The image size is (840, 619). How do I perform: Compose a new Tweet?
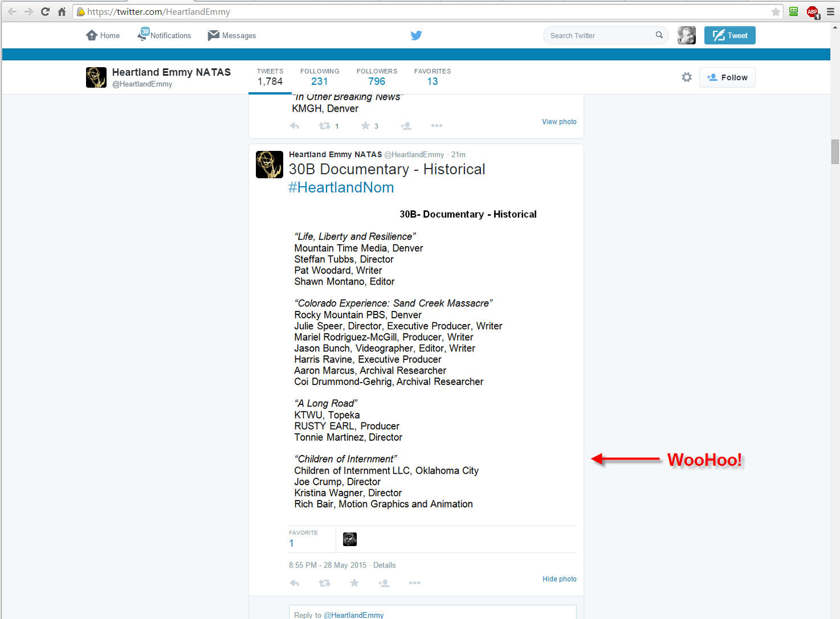[x=729, y=35]
